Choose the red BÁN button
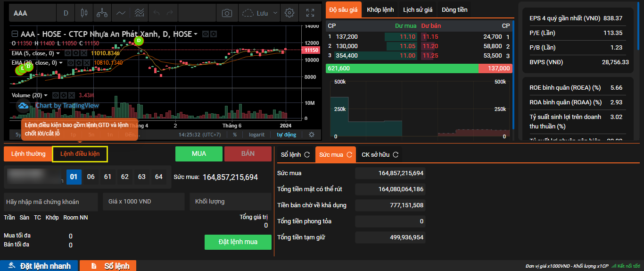The image size is (644, 271). pos(248,154)
